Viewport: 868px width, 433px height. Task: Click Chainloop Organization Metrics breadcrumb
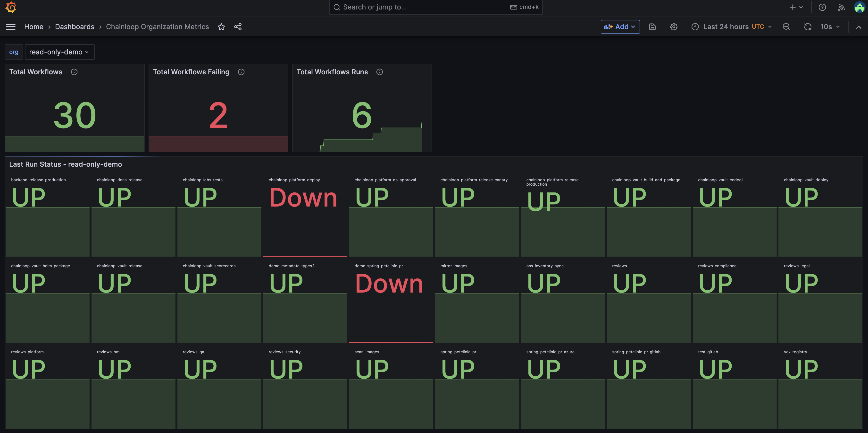157,27
